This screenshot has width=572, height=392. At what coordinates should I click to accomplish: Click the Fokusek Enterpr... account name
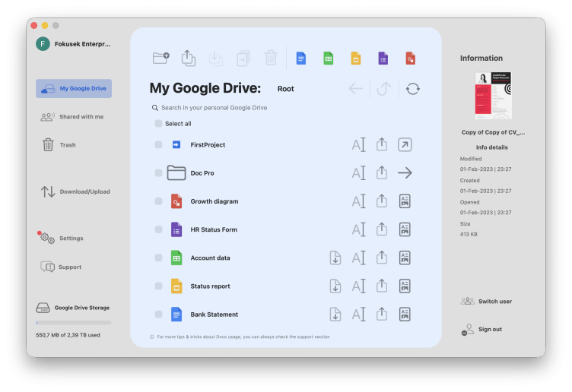pyautogui.click(x=82, y=44)
